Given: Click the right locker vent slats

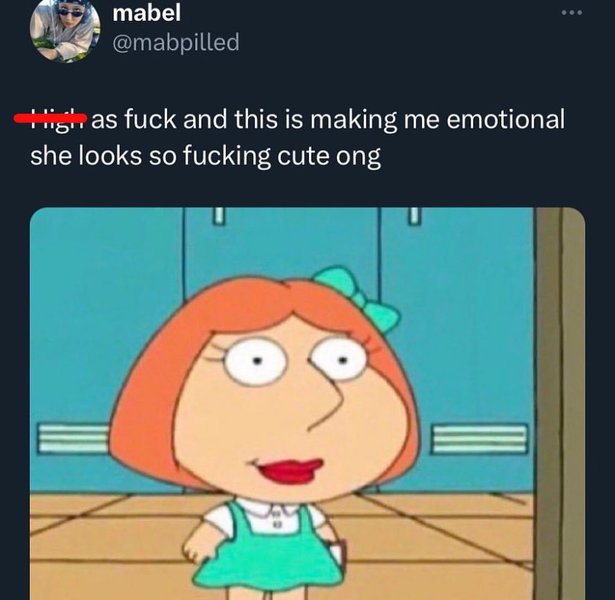Looking at the screenshot, I should tap(479, 438).
